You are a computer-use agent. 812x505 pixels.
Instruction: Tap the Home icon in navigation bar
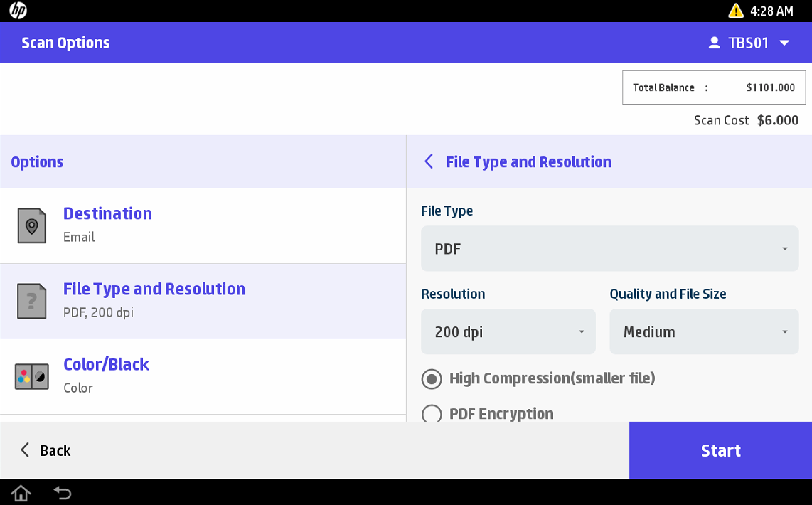click(21, 492)
